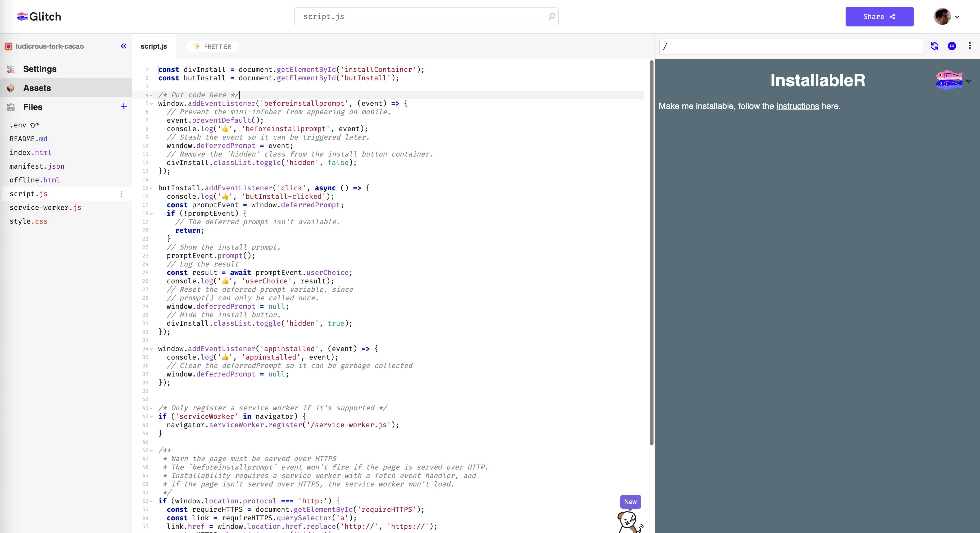Click the share icon on Share button
The image size is (980, 533).
(892, 17)
